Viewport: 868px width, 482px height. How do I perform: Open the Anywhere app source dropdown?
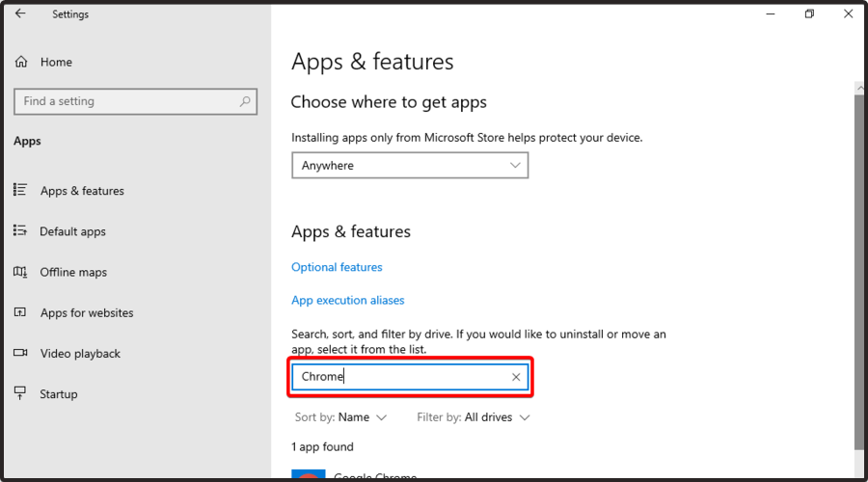410,166
